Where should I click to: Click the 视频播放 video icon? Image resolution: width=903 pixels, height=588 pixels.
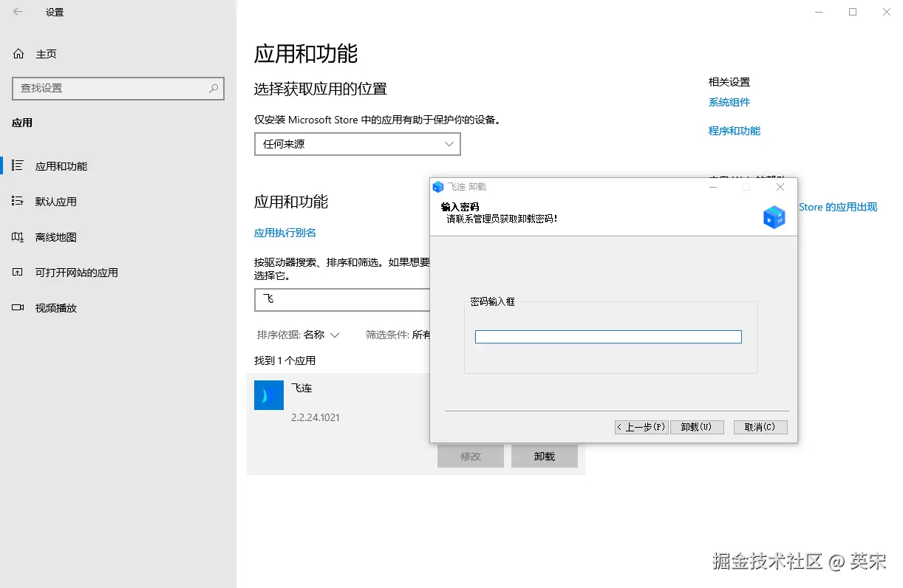pos(18,308)
